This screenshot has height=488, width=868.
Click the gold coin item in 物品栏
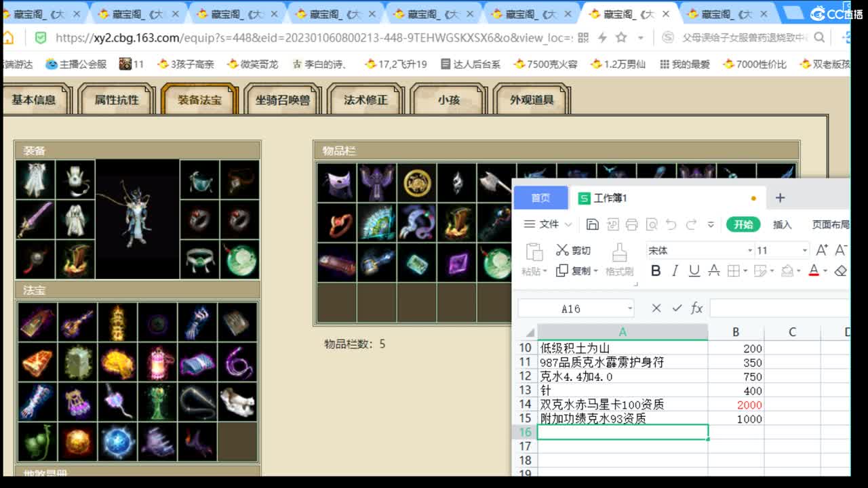point(417,183)
